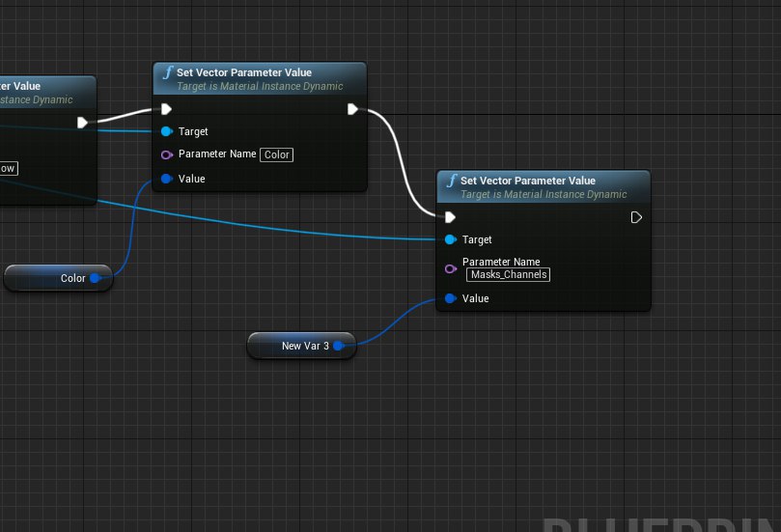Click Parameter Name pin beside Color field
This screenshot has width=781, height=532.
tap(167, 154)
